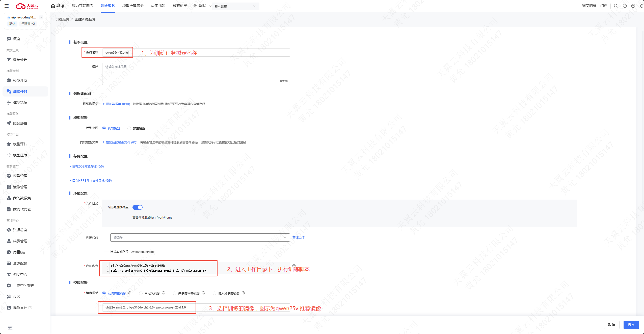Click the notification bell icon
This screenshot has width=644, height=334.
[x=641, y=6]
